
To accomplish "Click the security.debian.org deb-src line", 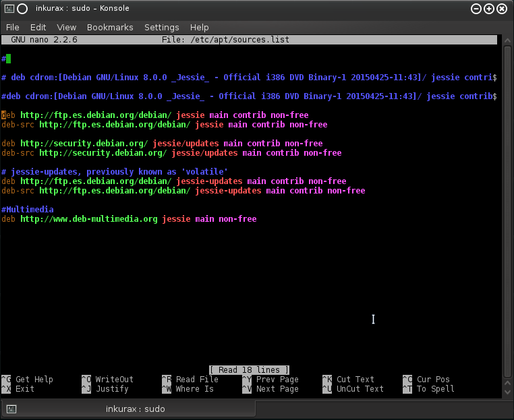I will pos(101,153).
